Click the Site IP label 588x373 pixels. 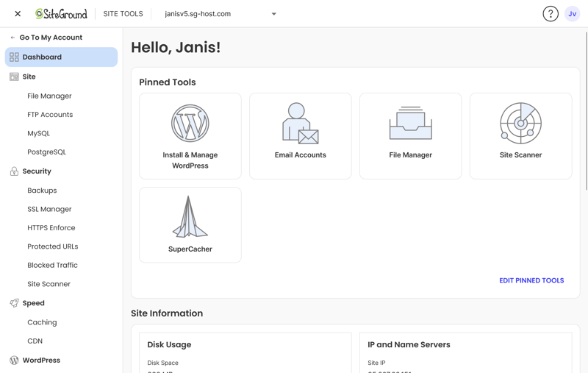pyautogui.click(x=376, y=363)
